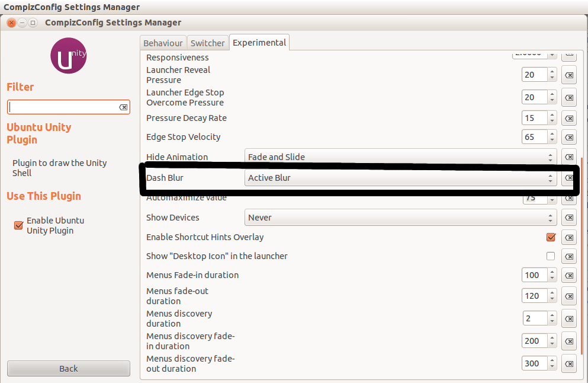588x383 pixels.
Task: Switch to the Behaviour tab
Action: click(x=163, y=43)
